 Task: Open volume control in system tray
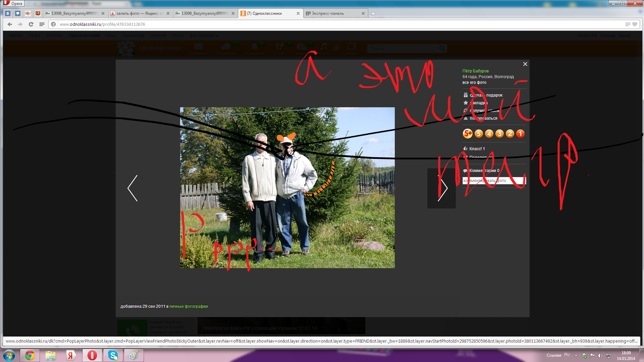coord(600,356)
